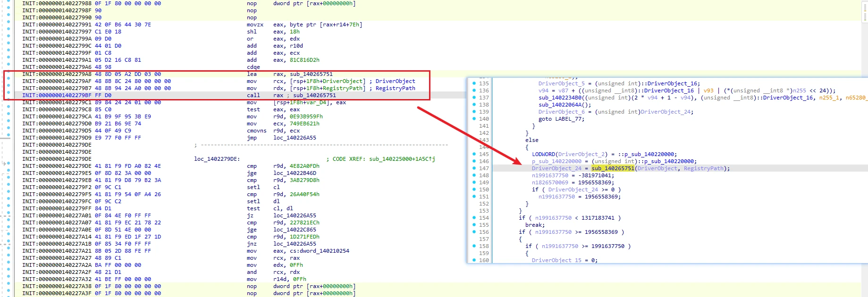The image size is (868, 297).
Task: Toggle breakpoint dot on pseudocode line 156
Action: tap(474, 232)
